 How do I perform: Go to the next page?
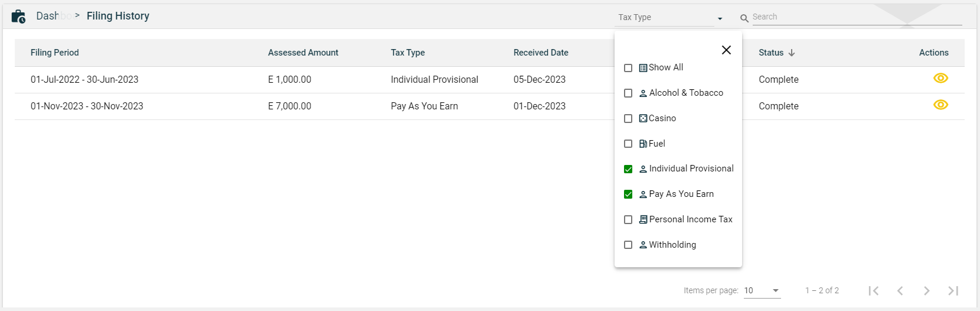[926, 290]
